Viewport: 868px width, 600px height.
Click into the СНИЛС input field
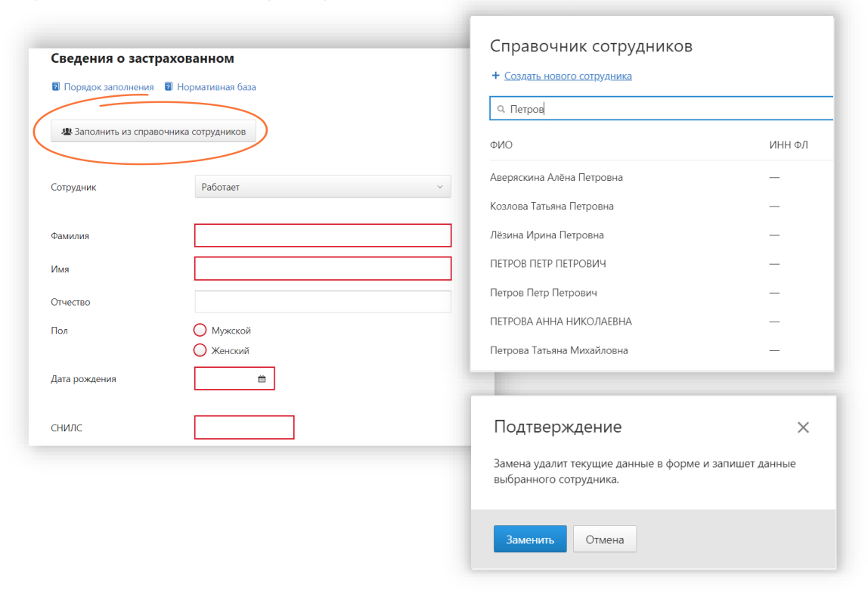[x=243, y=427]
